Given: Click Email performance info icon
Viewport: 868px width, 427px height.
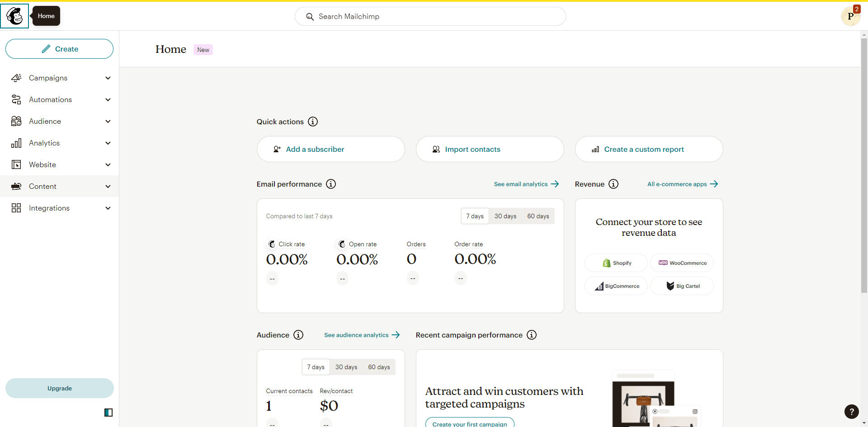Looking at the screenshot, I should click(x=331, y=184).
